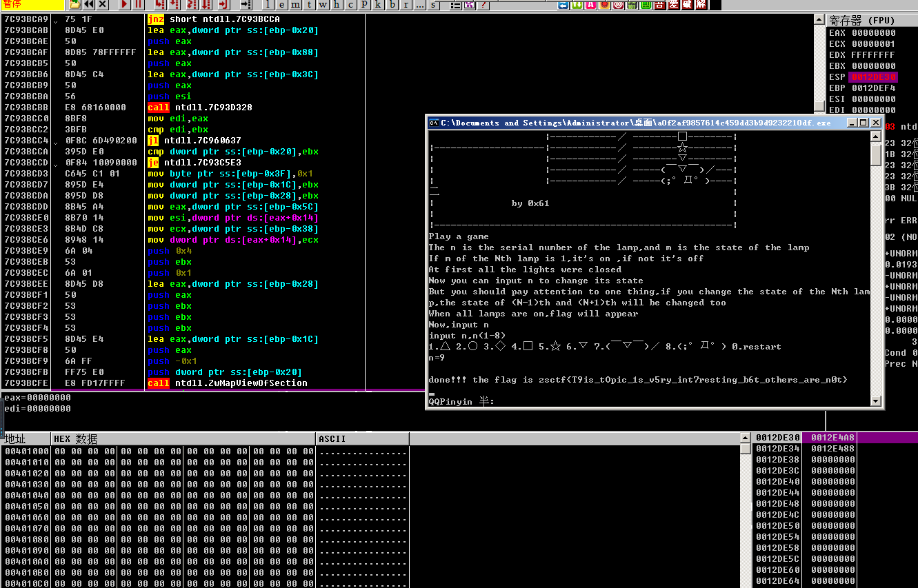Show Patches (P button)
This screenshot has height=588, width=918.
click(x=364, y=5)
